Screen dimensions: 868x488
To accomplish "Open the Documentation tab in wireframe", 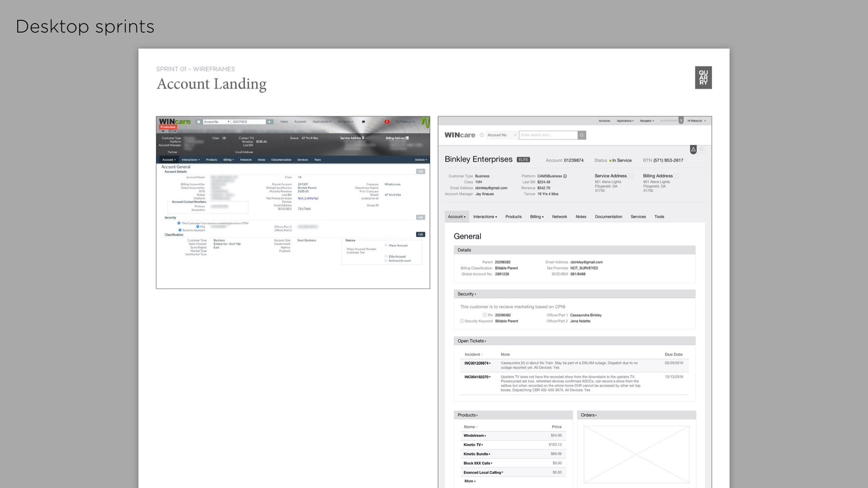I will (608, 217).
